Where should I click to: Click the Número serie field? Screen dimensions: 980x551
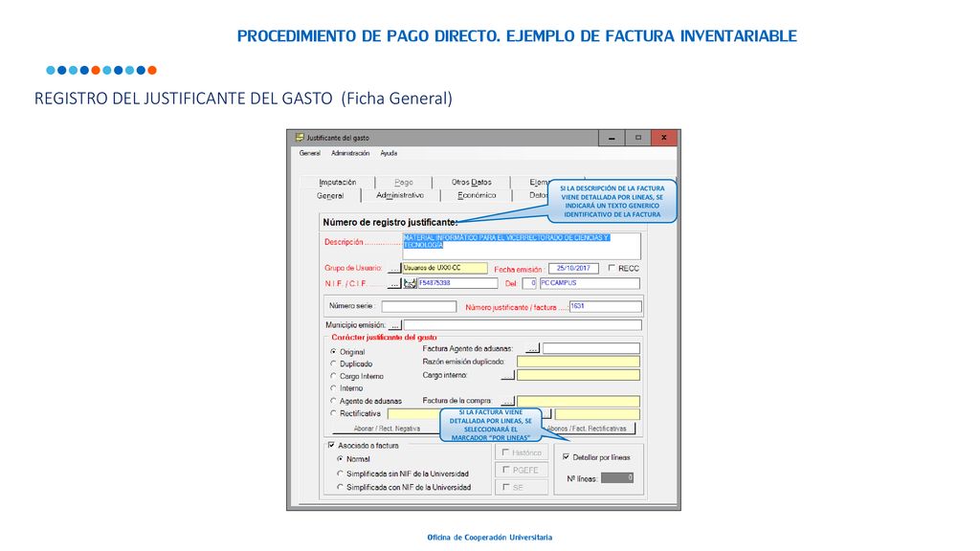[x=419, y=307]
